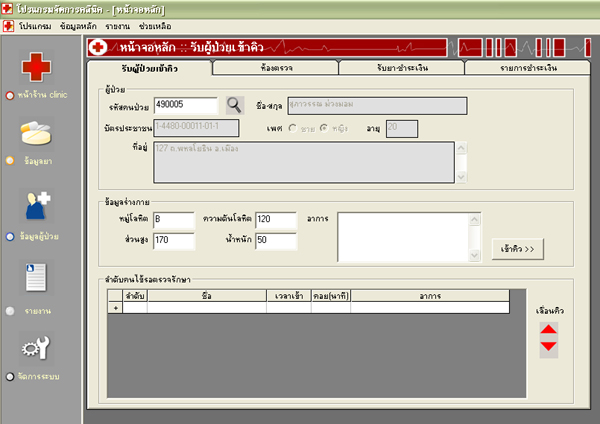The width and height of the screenshot is (600, 424).
Task: Click the blood pressure input field
Action: coord(275,220)
